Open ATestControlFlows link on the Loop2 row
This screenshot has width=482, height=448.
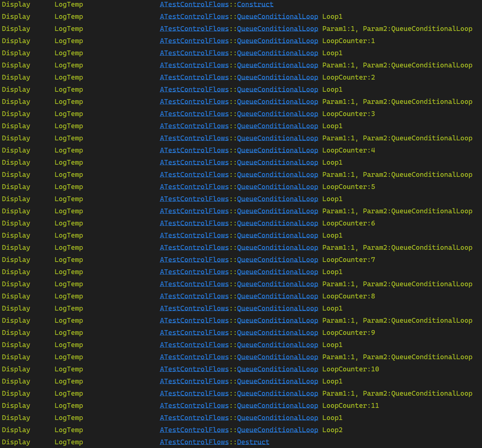coord(194,430)
